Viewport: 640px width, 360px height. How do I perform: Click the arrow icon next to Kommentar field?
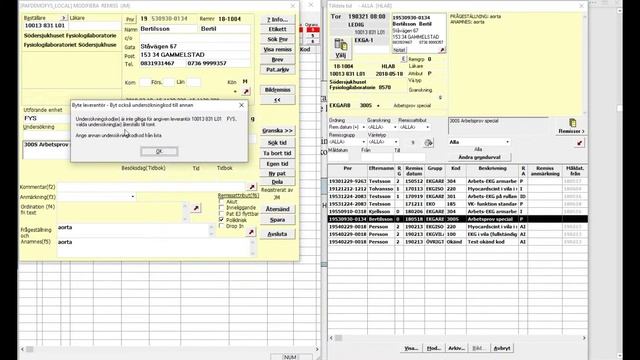[252, 187]
